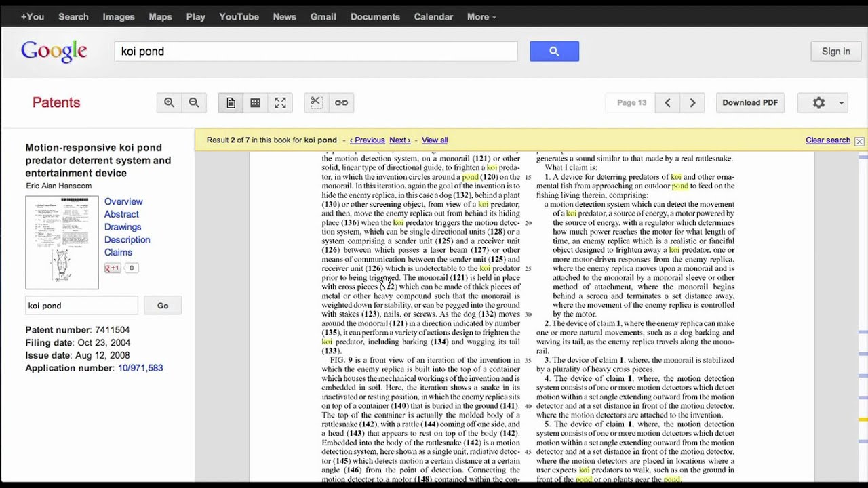The width and height of the screenshot is (868, 488).
Task: Go to next page arrow
Action: tap(692, 102)
